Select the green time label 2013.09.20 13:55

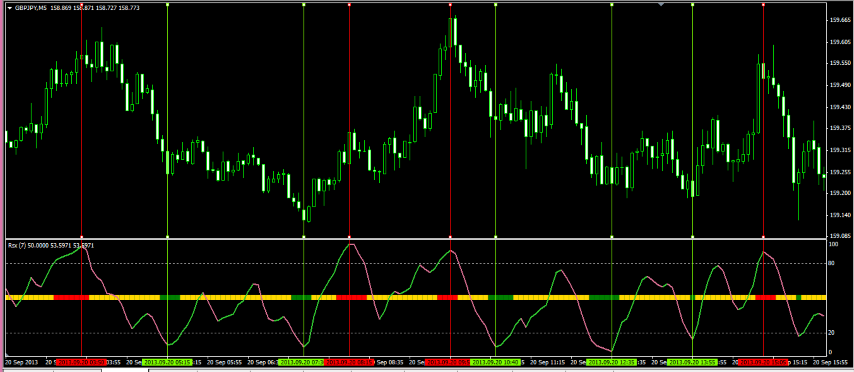(692, 362)
